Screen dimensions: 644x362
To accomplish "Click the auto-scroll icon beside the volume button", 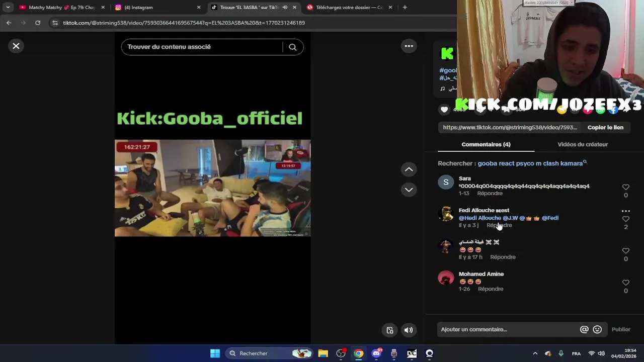I will tap(390, 330).
